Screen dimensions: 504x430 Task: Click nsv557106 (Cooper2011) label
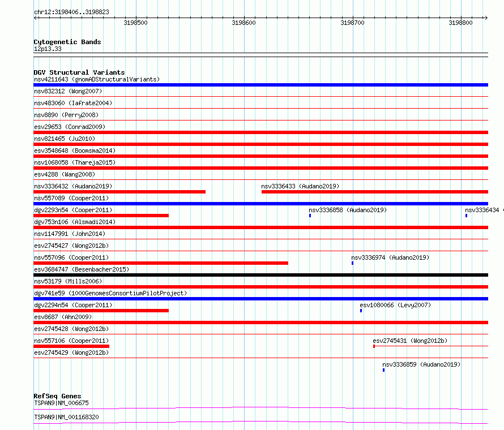click(71, 341)
